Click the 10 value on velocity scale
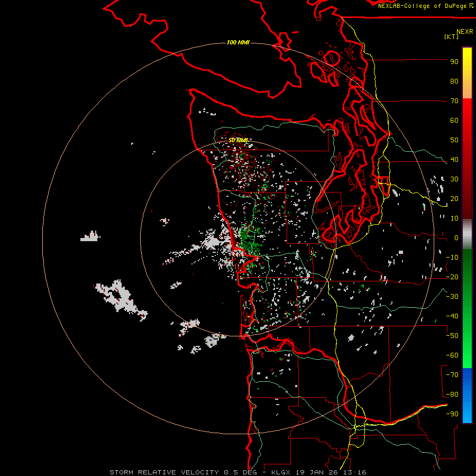 pos(454,218)
